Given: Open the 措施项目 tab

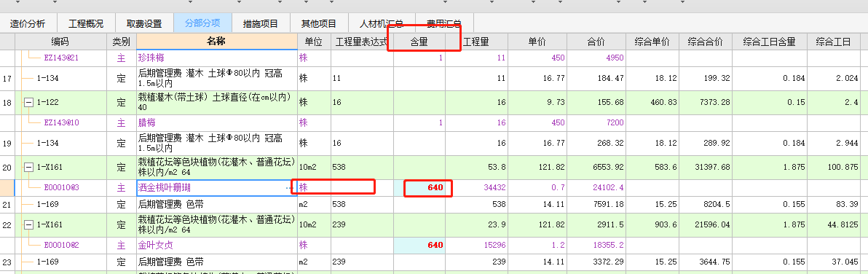Looking at the screenshot, I should pyautogui.click(x=260, y=24).
